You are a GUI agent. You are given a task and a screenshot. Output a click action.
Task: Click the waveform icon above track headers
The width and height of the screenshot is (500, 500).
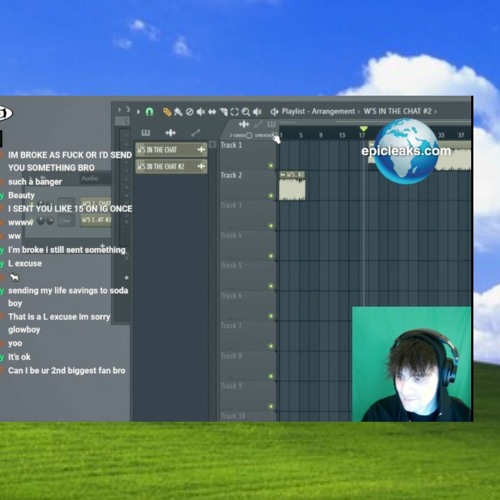tap(244, 124)
